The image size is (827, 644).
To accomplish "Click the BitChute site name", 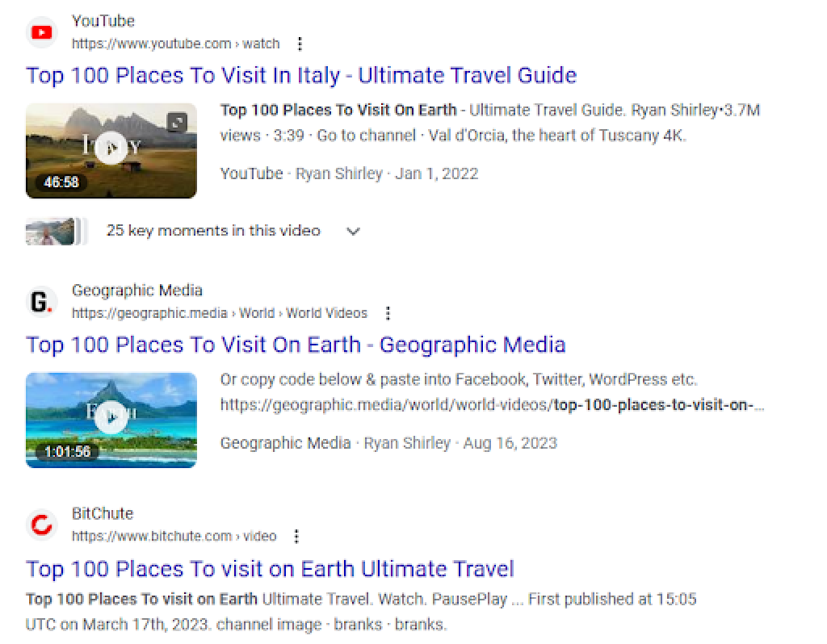I will click(103, 514).
